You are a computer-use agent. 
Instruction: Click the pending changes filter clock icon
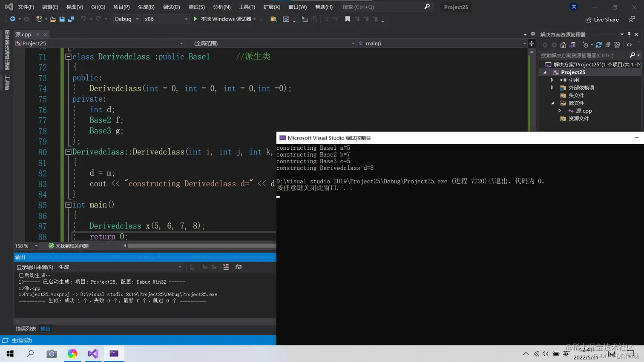(586, 45)
